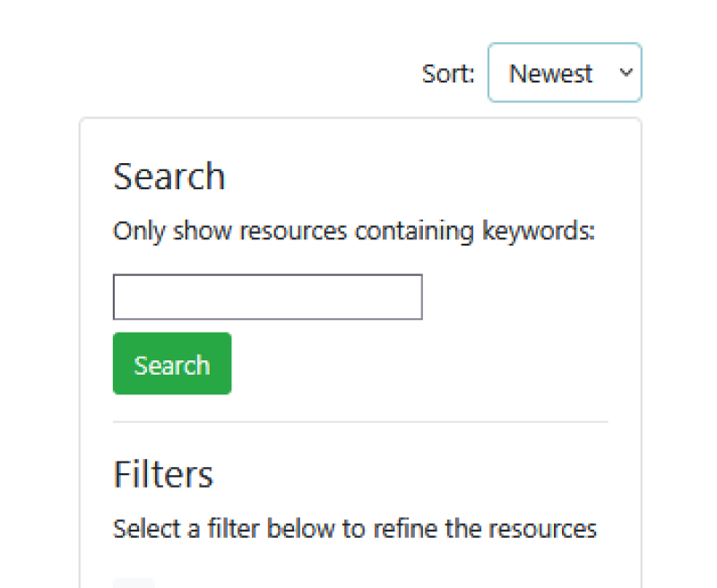This screenshot has height=588, width=717.
Task: Submit the search with the Search button
Action: (x=172, y=364)
